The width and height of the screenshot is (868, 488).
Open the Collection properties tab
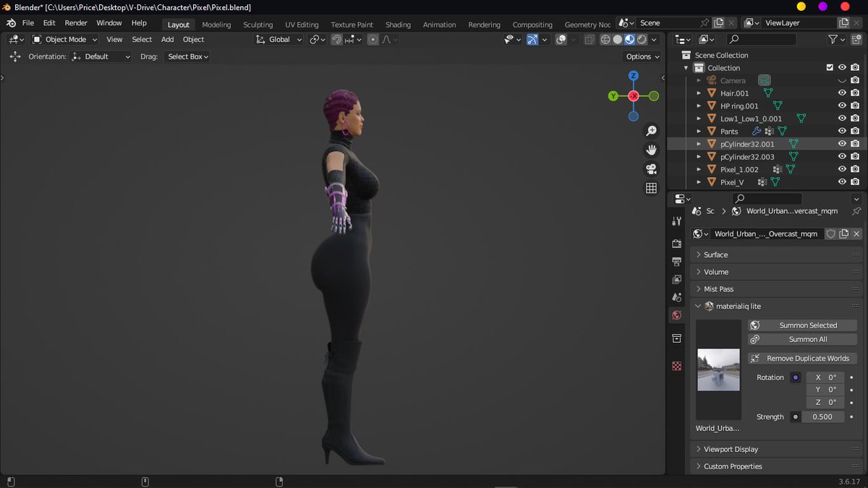pos(676,338)
